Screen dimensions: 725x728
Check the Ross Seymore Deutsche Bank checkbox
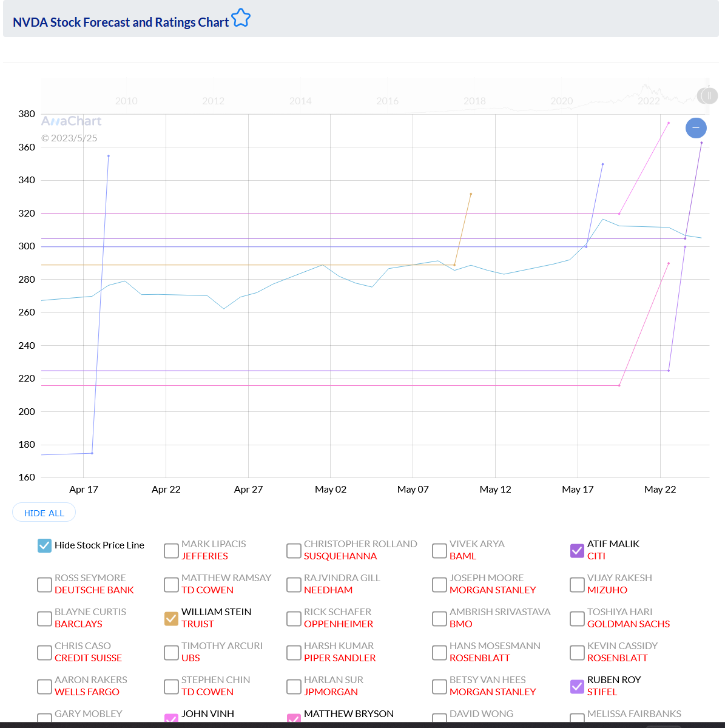(x=44, y=584)
